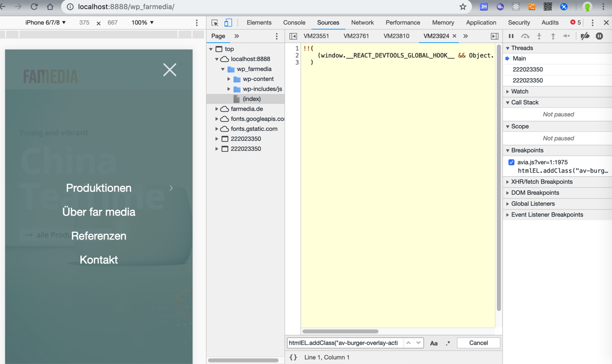Click the code editor horizontal scrollbar
This screenshot has height=364, width=612.
click(340, 331)
